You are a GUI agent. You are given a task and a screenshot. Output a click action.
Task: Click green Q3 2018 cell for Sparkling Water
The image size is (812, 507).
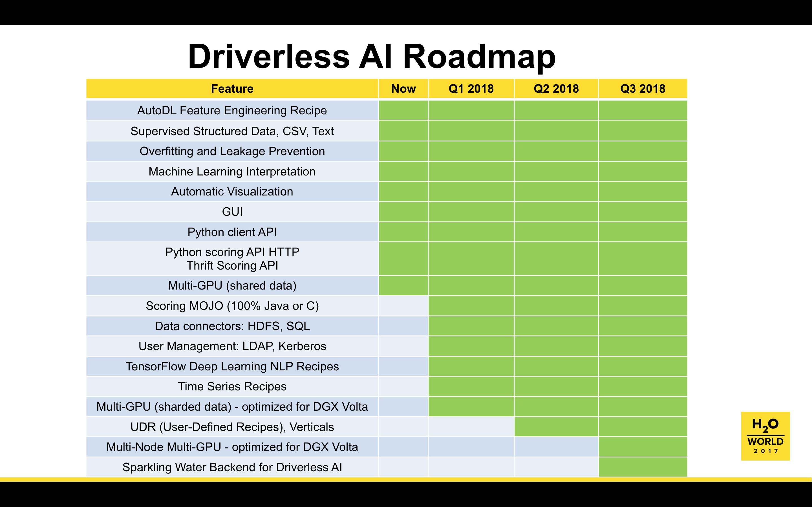[x=643, y=467]
